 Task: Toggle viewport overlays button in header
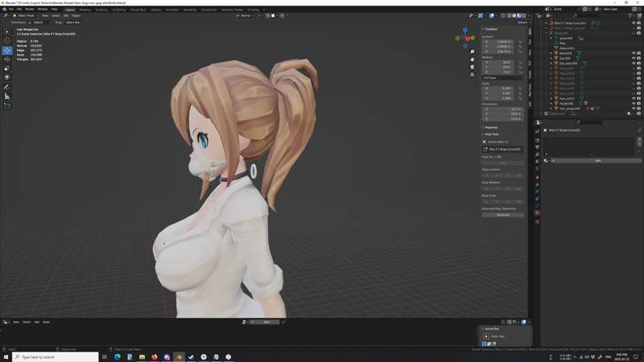pyautogui.click(x=492, y=15)
